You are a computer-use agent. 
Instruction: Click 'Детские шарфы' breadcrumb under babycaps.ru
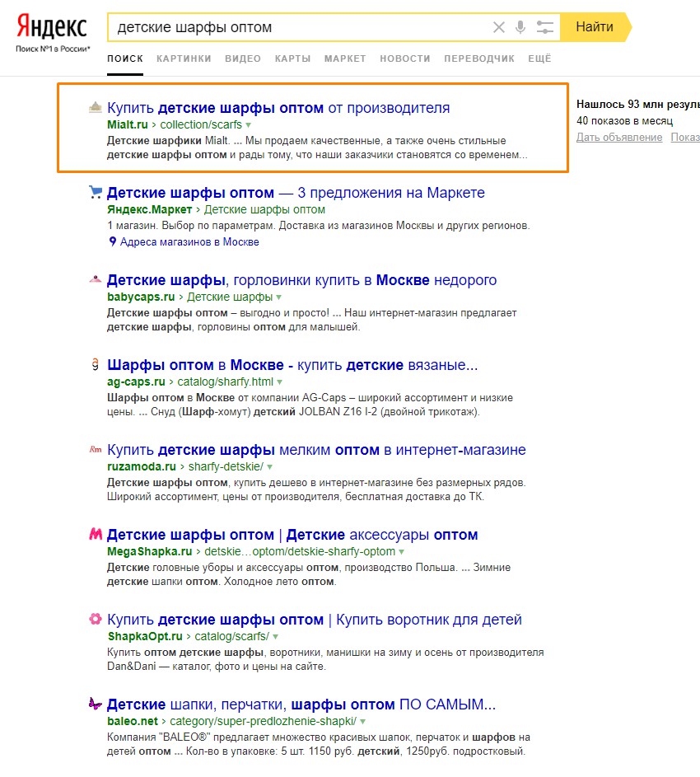point(230,297)
